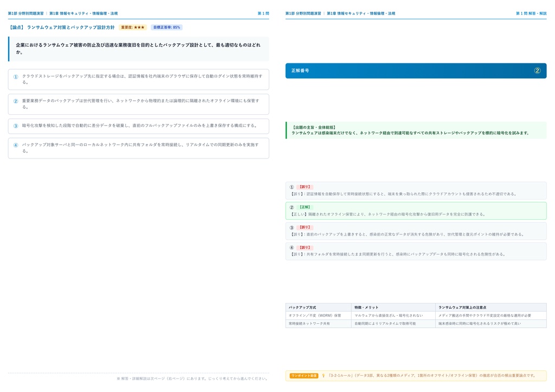The height and width of the screenshot is (392, 555).
Task: Click the ① explanation card about 認証情報
Action: pos(416,191)
